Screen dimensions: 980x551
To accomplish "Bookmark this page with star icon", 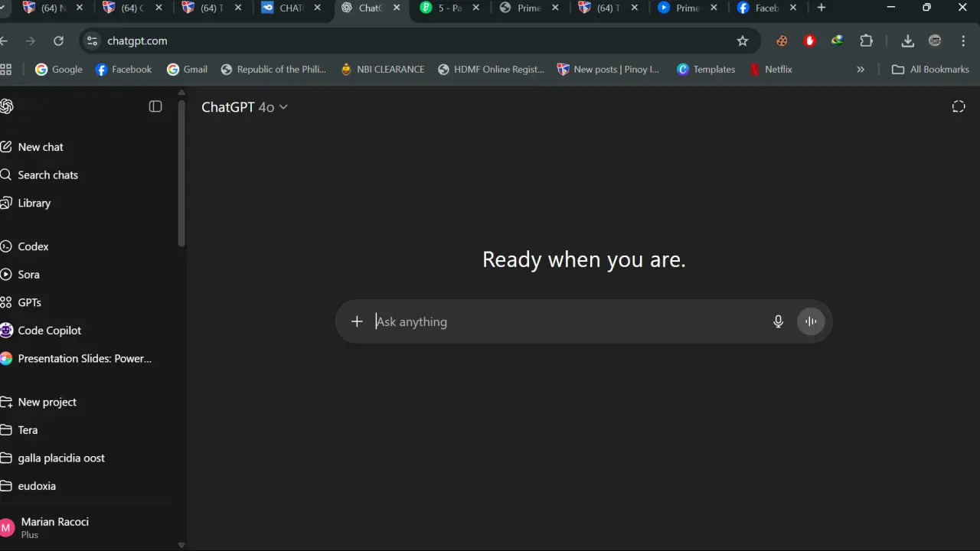I will 742,41.
